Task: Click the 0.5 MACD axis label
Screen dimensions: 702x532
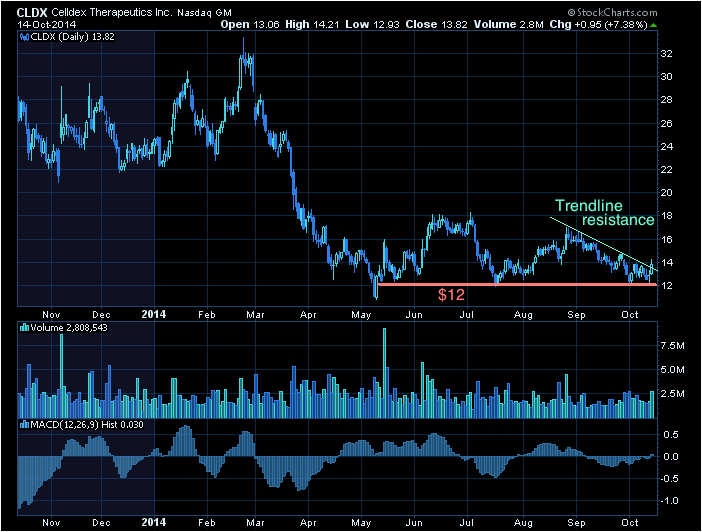Action: tap(670, 435)
